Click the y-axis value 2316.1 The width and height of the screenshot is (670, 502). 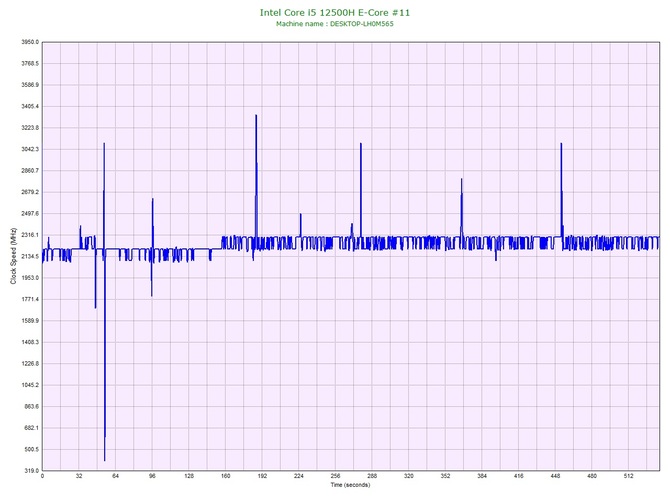(x=30, y=235)
